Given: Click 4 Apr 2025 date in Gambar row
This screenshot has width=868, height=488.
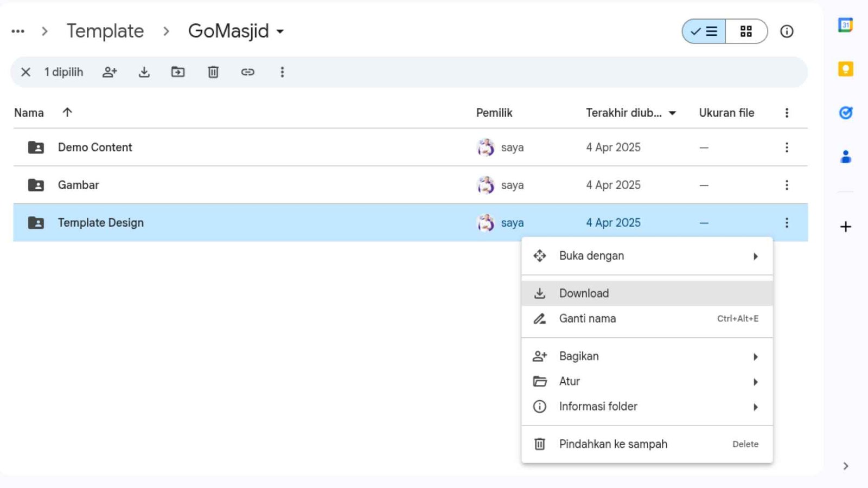Looking at the screenshot, I should [x=613, y=185].
